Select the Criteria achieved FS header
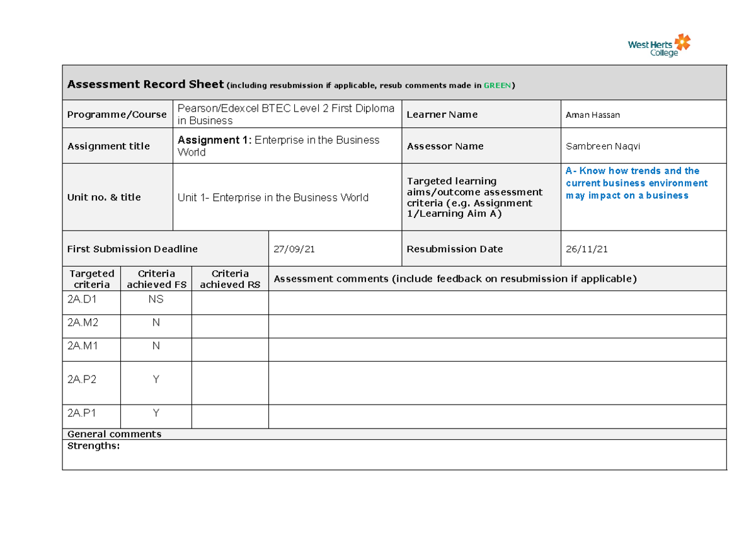Viewport: 756px width, 535px height. pyautogui.click(x=156, y=279)
